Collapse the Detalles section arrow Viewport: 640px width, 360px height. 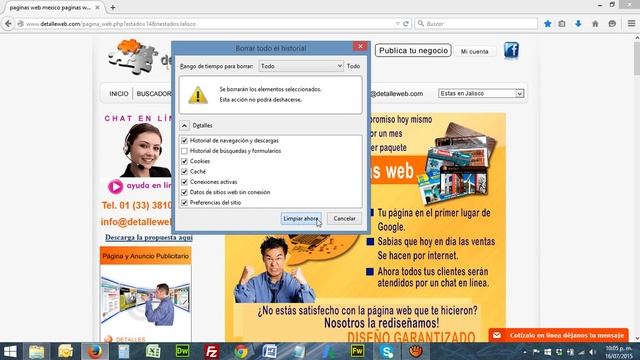coord(184,126)
